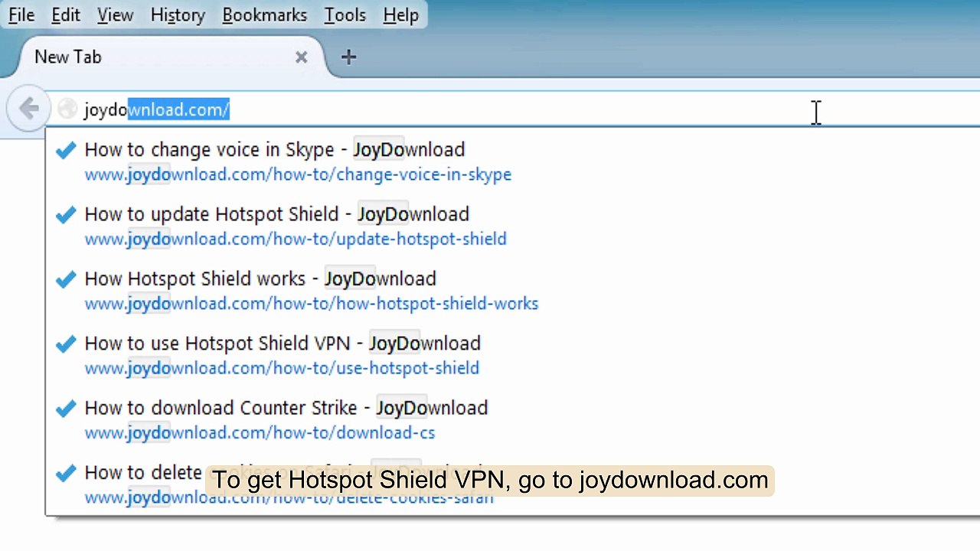
Task: Close the New Tab tab
Action: point(302,57)
